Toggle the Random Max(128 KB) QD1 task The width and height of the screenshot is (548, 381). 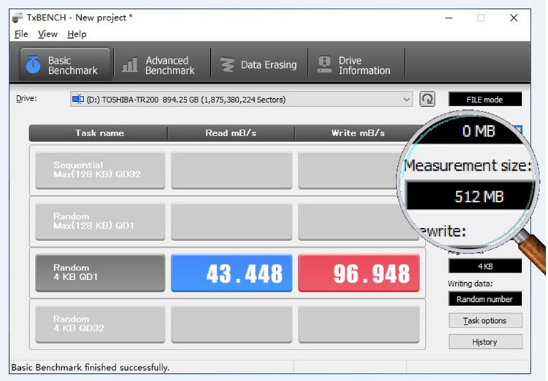100,221
